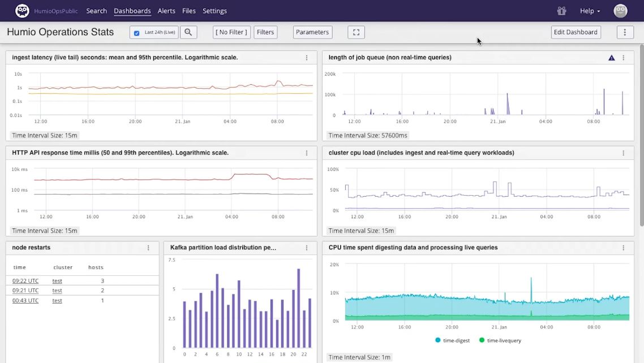
Task: Open the [ No Filter ] selector
Action: coord(231,32)
